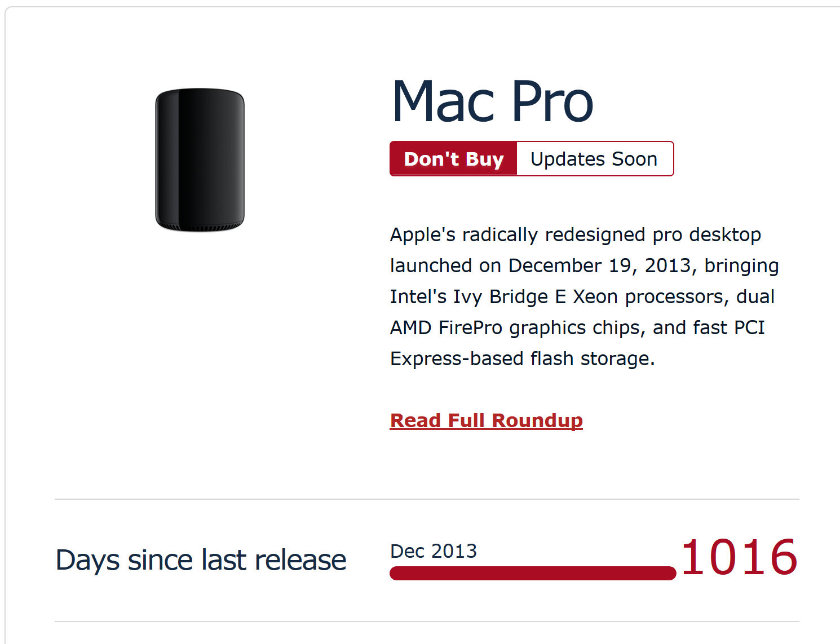Image resolution: width=840 pixels, height=644 pixels.
Task: Click the red days-since-release progress bar
Action: pos(532,573)
